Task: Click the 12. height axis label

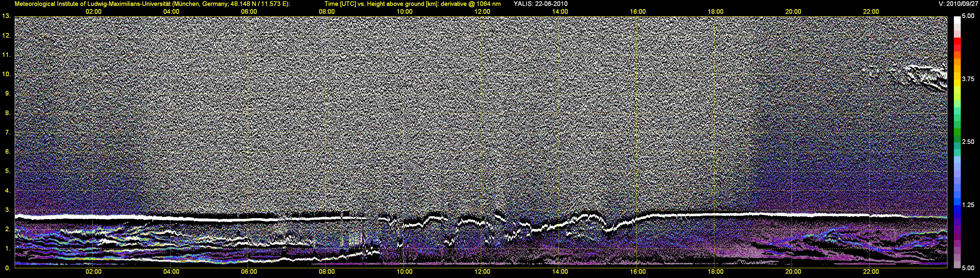Action: 7,35
